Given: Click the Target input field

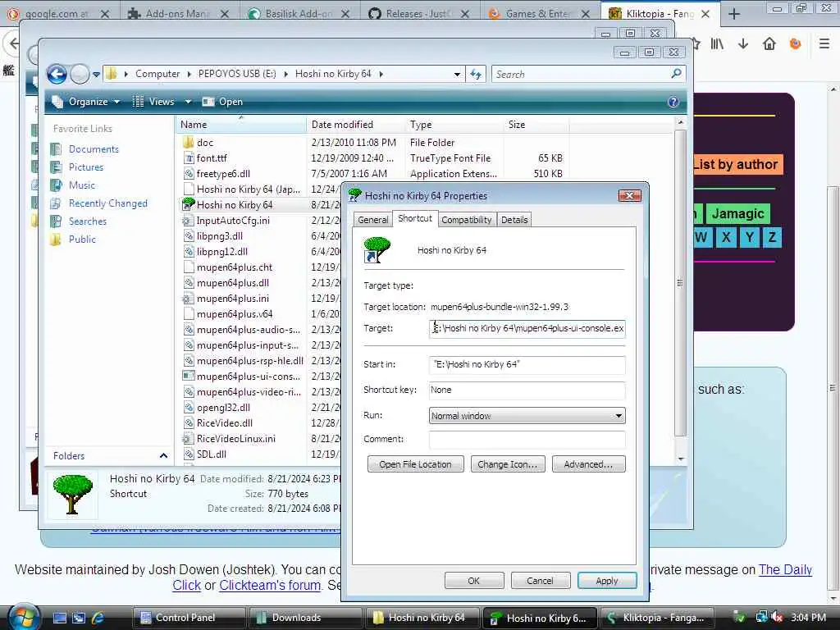Looking at the screenshot, I should 527,328.
